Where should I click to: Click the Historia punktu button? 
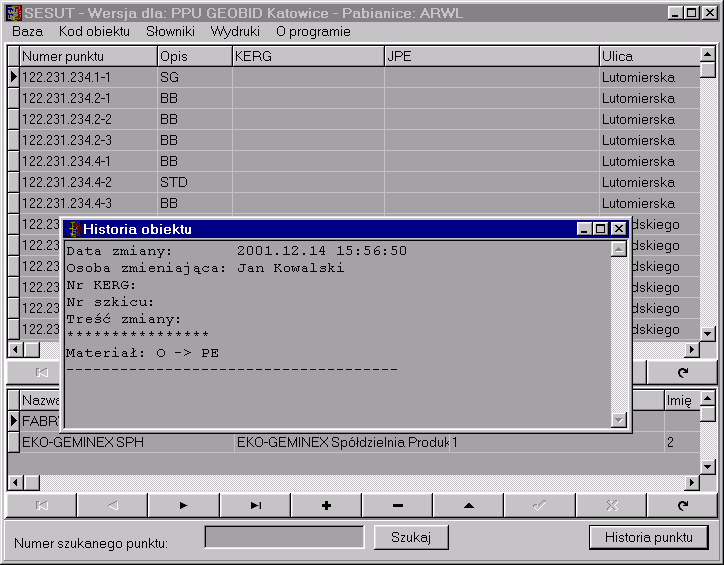click(648, 537)
